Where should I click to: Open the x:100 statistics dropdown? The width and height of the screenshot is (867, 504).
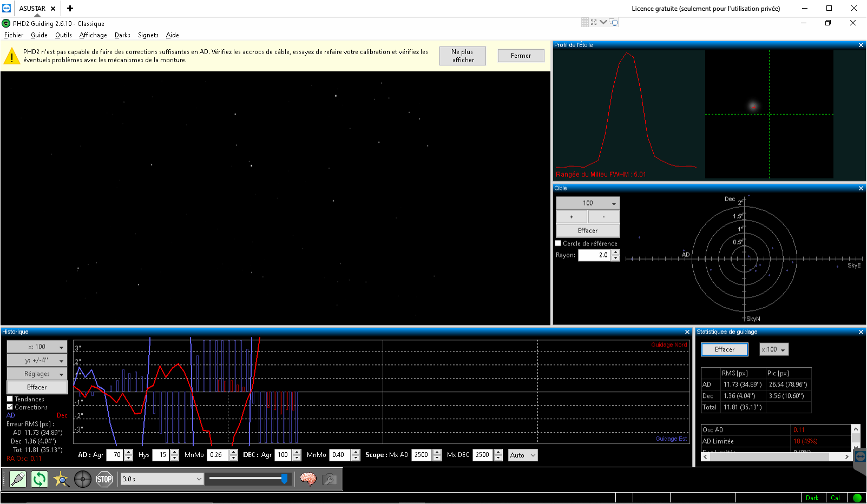(774, 349)
